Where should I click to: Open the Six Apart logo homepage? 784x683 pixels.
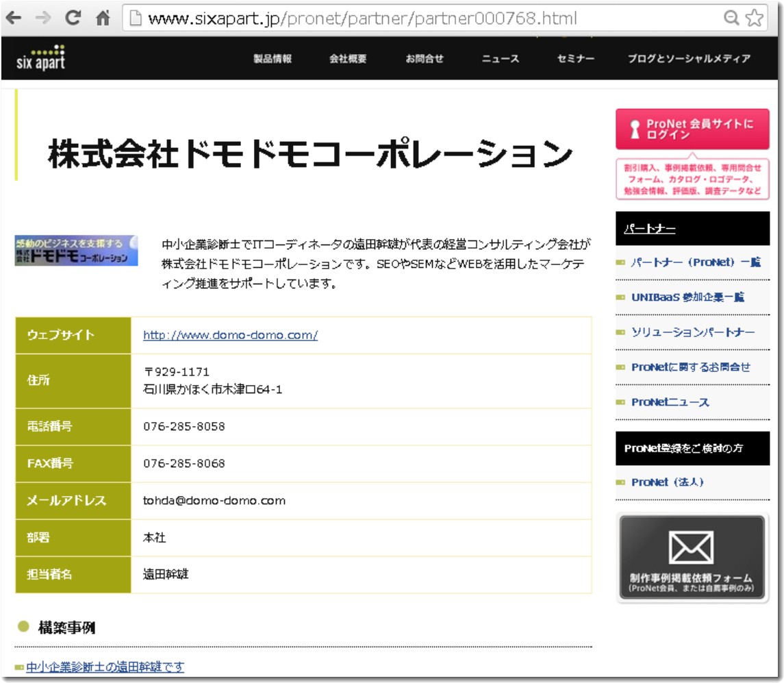point(40,58)
